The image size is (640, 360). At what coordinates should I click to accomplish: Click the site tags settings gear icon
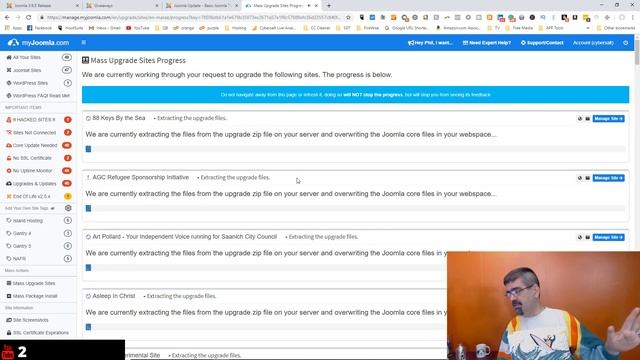click(68, 208)
